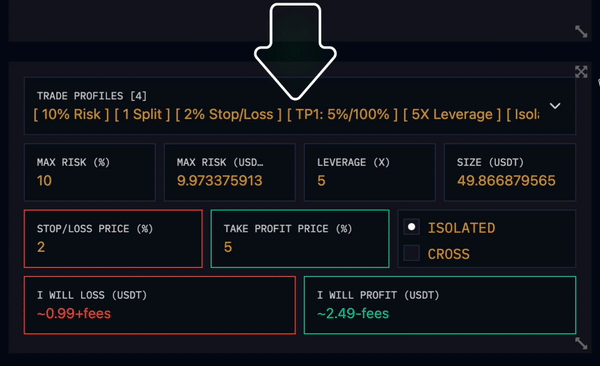
Task: Click the ISOLATED label text
Action: point(461,228)
